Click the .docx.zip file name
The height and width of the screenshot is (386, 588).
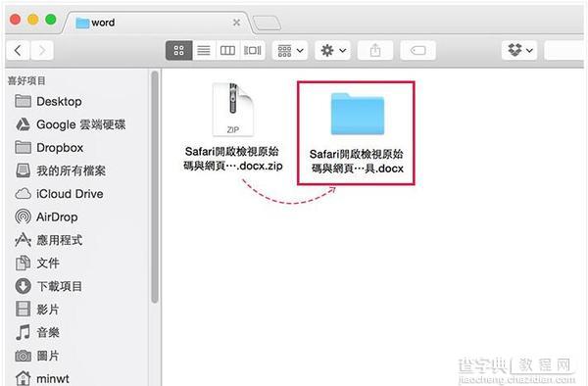[x=233, y=159]
